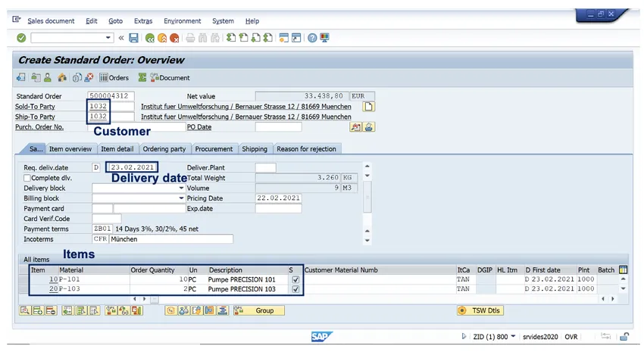The height and width of the screenshot is (352, 644).
Task: Open the ZID system info dropdown in status bar
Action: click(513, 336)
